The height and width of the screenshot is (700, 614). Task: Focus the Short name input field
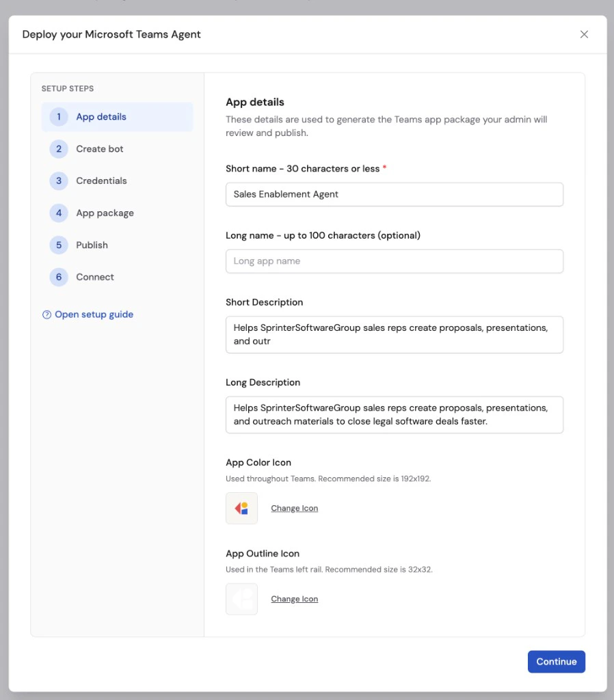click(x=395, y=194)
